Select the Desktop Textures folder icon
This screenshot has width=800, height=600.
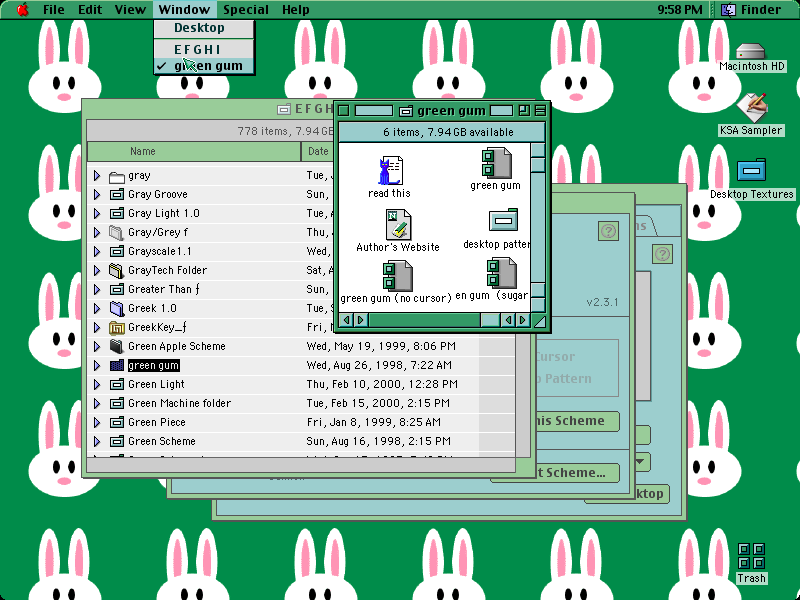tap(752, 170)
